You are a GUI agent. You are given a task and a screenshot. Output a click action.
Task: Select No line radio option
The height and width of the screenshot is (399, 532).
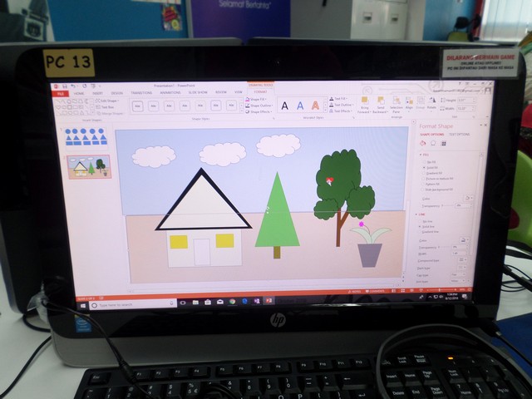point(423,222)
